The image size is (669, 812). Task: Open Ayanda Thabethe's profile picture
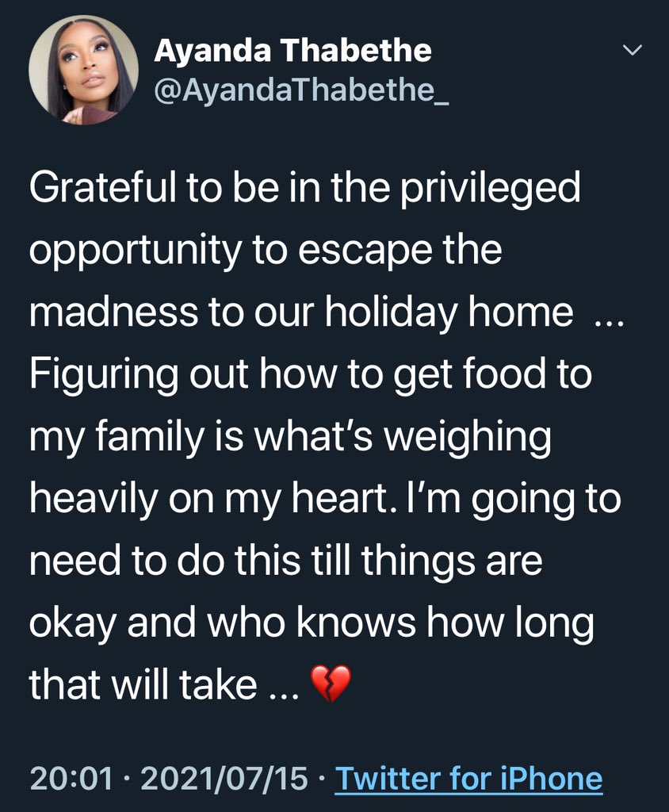(83, 70)
